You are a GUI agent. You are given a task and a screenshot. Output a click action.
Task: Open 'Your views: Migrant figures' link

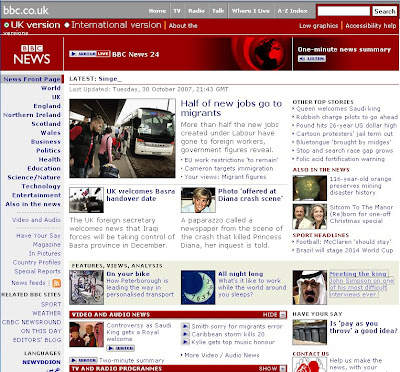tap(225, 177)
